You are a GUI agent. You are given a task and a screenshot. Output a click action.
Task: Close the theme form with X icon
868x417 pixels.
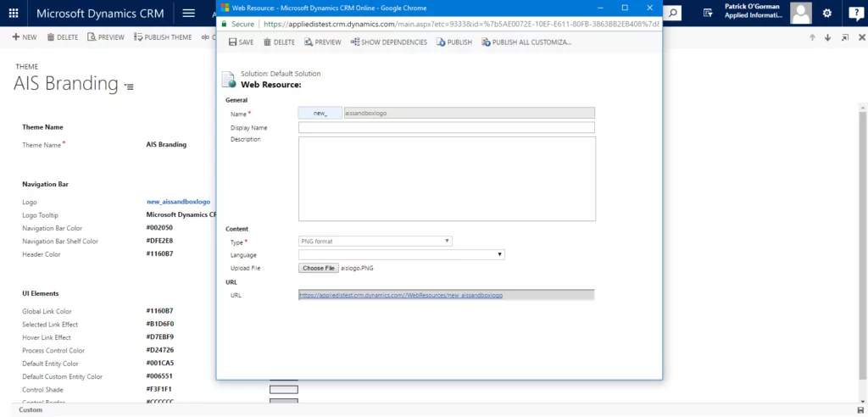(x=861, y=37)
